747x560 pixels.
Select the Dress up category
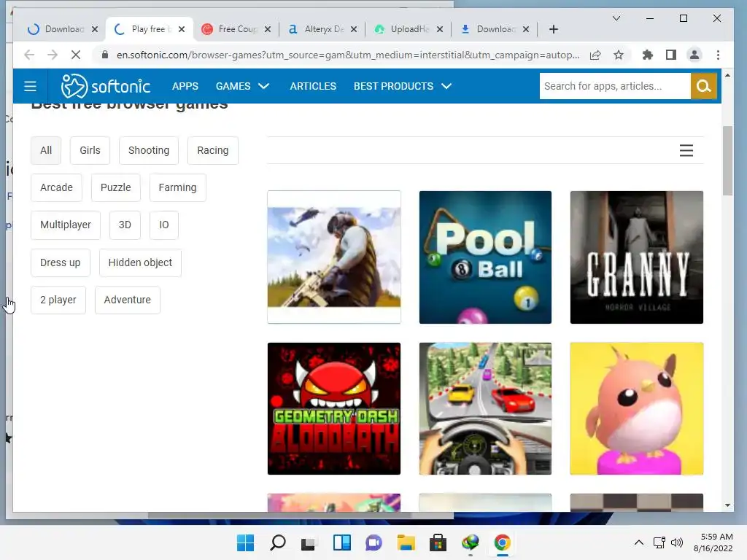[x=60, y=262]
